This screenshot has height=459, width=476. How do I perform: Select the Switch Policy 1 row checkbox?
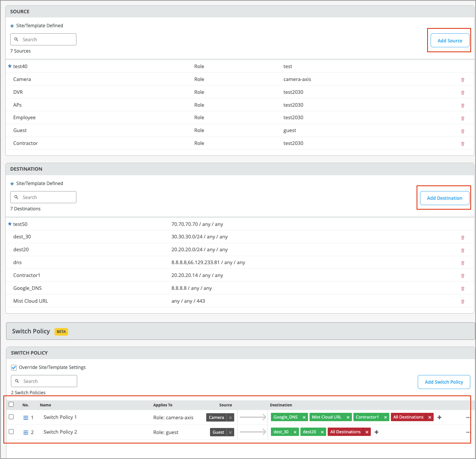[x=11, y=417]
